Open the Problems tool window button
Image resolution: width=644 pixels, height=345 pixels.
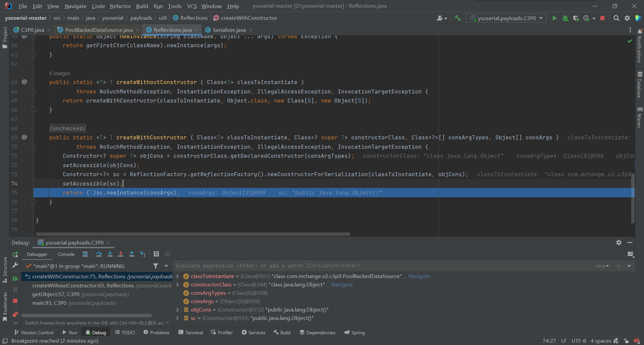tap(156, 333)
